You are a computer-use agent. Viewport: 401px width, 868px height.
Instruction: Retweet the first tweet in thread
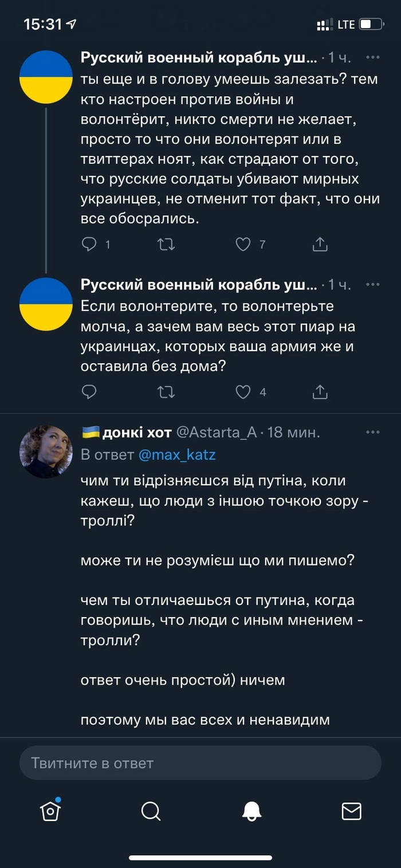[x=166, y=245]
